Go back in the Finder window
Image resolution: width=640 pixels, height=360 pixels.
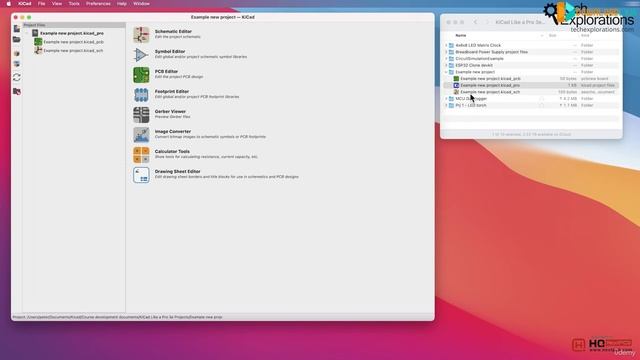476,22
